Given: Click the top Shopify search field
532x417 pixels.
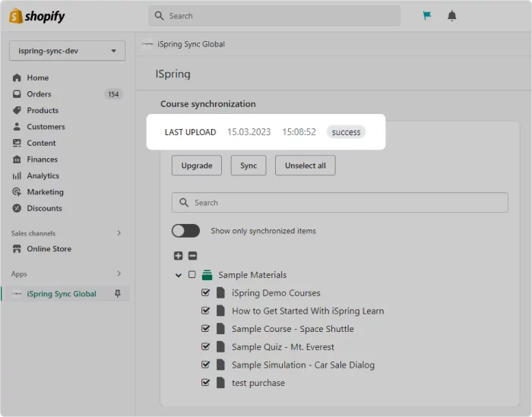Looking at the screenshot, I should (274, 16).
